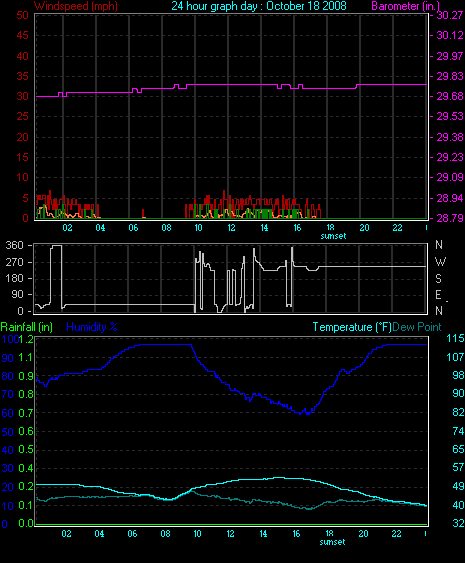Click the Windspeed (mph) axis title
The image size is (465, 563).
76,6
